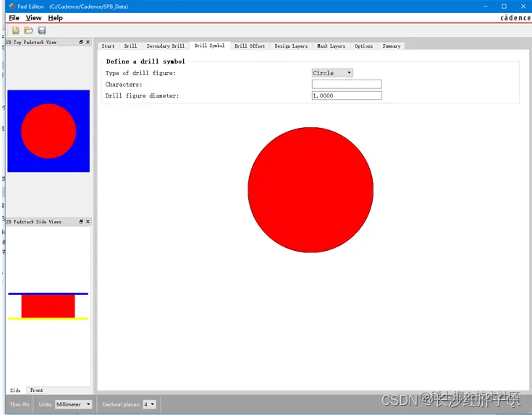Open the View menu
This screenshot has width=532, height=415.
(x=33, y=18)
